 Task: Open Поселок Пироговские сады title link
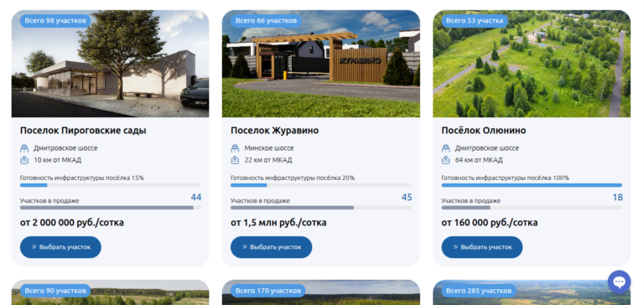83,131
